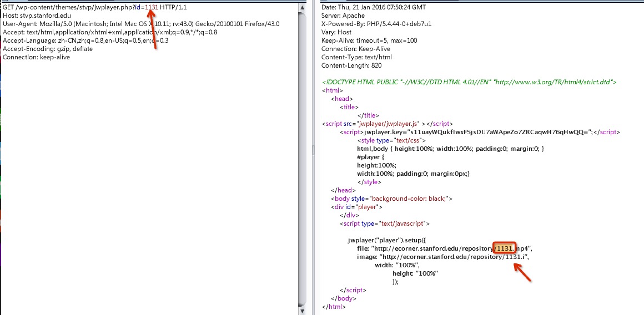Click the id parameter value 1131 in the request
This screenshot has height=315, width=644.
point(152,7)
